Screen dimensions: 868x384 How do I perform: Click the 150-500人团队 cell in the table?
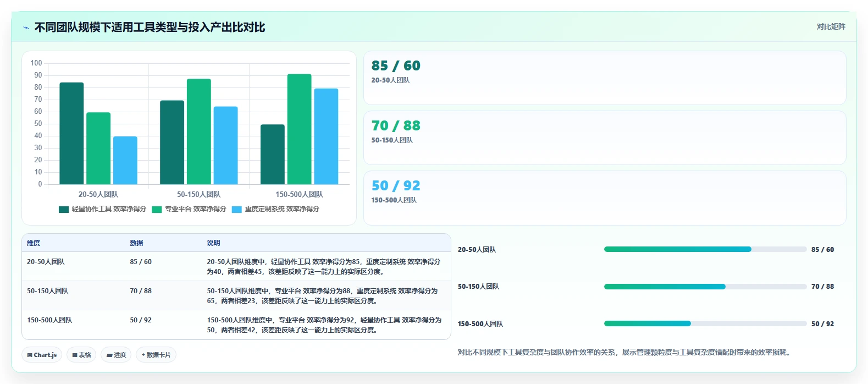(49, 320)
